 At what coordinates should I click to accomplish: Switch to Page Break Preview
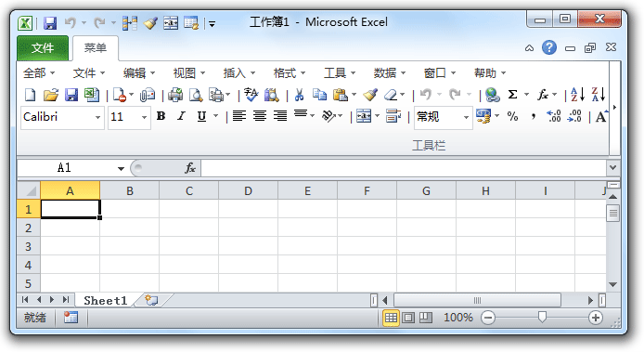426,318
